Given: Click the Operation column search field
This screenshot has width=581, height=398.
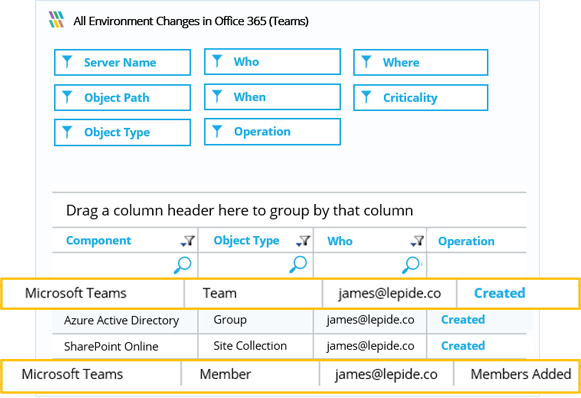Looking at the screenshot, I should (x=477, y=265).
